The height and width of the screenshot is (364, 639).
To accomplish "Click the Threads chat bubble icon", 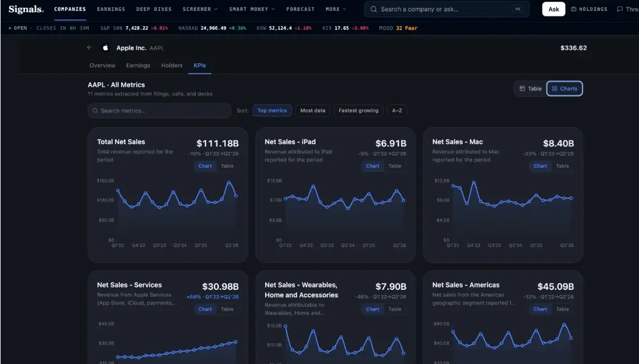I will (620, 9).
